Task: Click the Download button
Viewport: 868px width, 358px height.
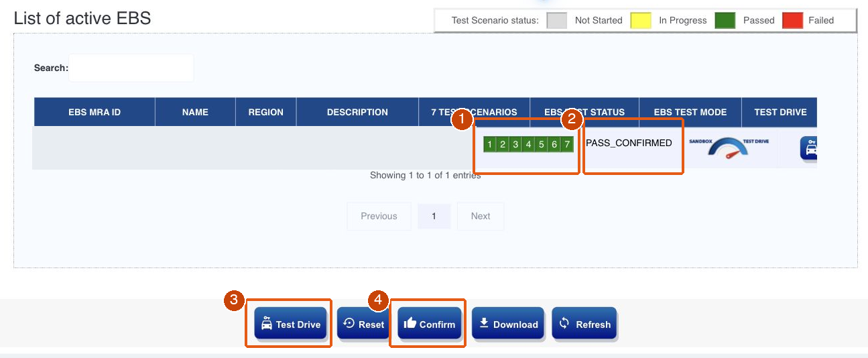Action: 508,324
